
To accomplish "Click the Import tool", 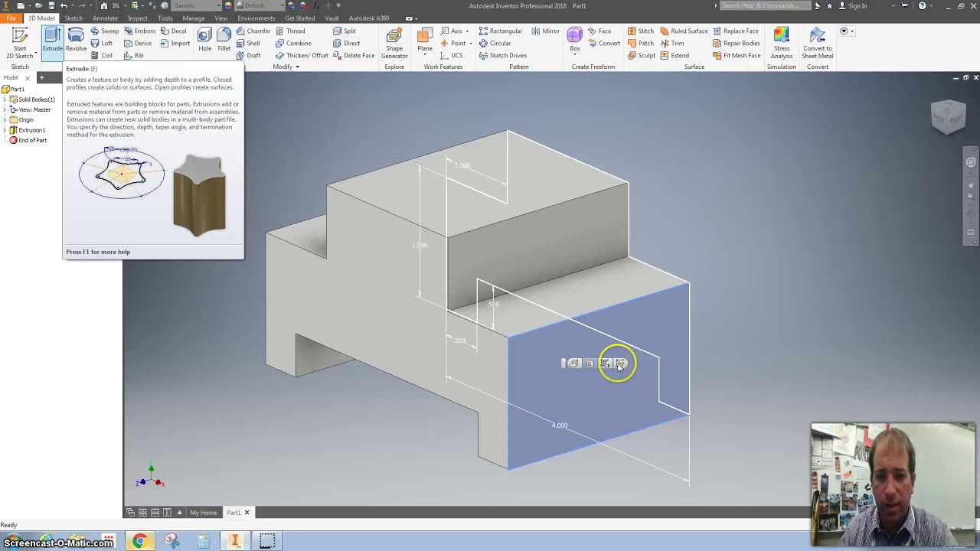I will 175,44.
